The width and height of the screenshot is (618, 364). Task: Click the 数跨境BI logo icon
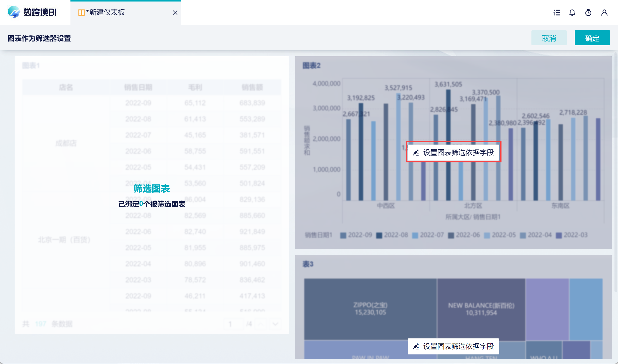[x=14, y=12]
